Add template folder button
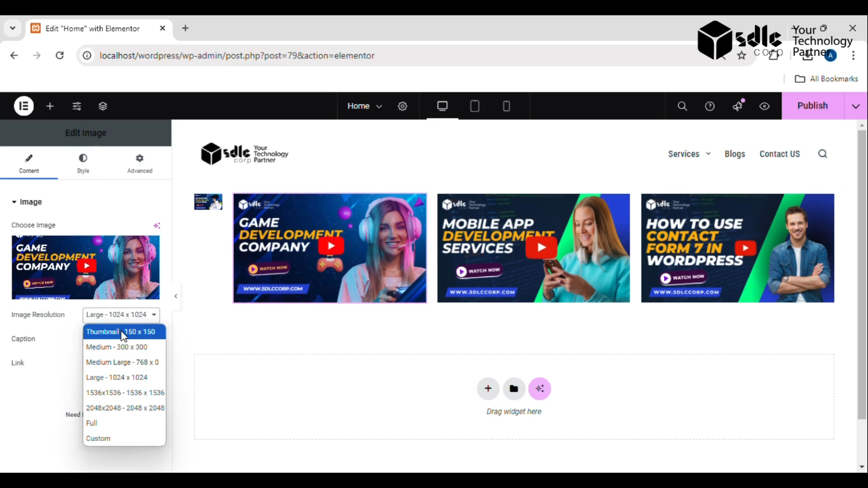This screenshot has width=868, height=488. pyautogui.click(x=514, y=389)
